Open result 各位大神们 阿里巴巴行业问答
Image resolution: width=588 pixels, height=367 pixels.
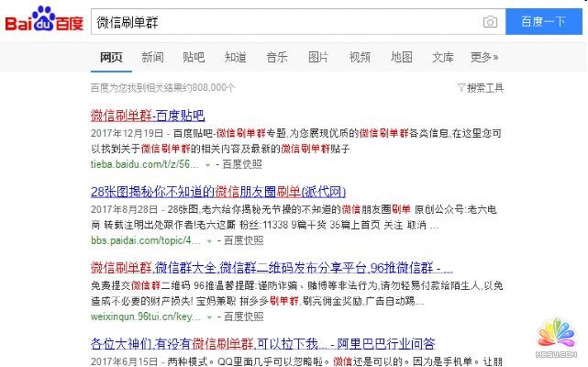coord(263,343)
